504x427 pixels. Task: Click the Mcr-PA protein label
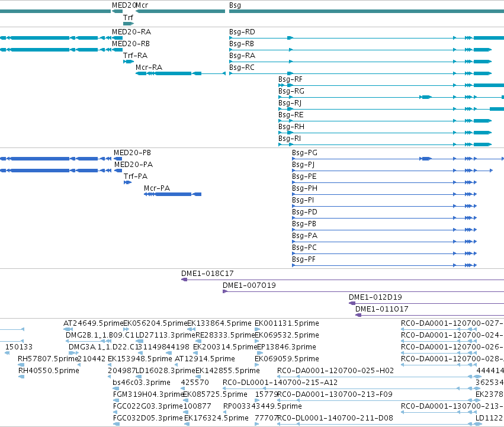point(157,188)
